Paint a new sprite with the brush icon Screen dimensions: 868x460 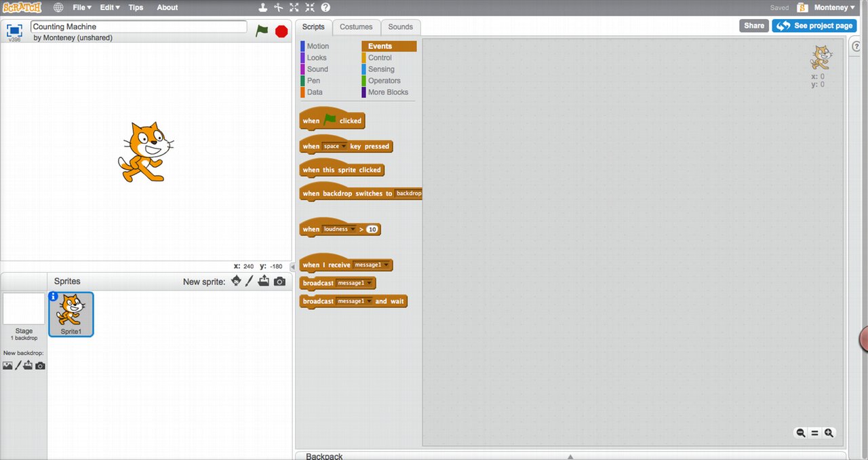(x=249, y=280)
